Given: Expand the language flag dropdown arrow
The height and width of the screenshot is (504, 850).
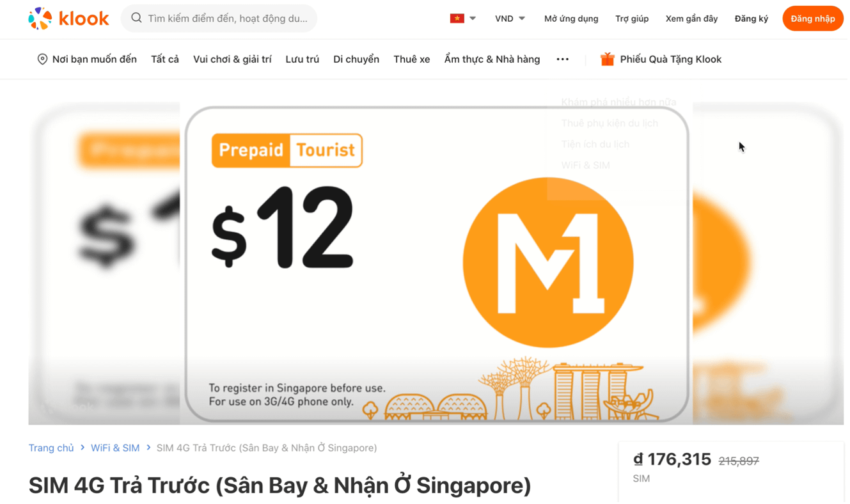Looking at the screenshot, I should pos(473,19).
